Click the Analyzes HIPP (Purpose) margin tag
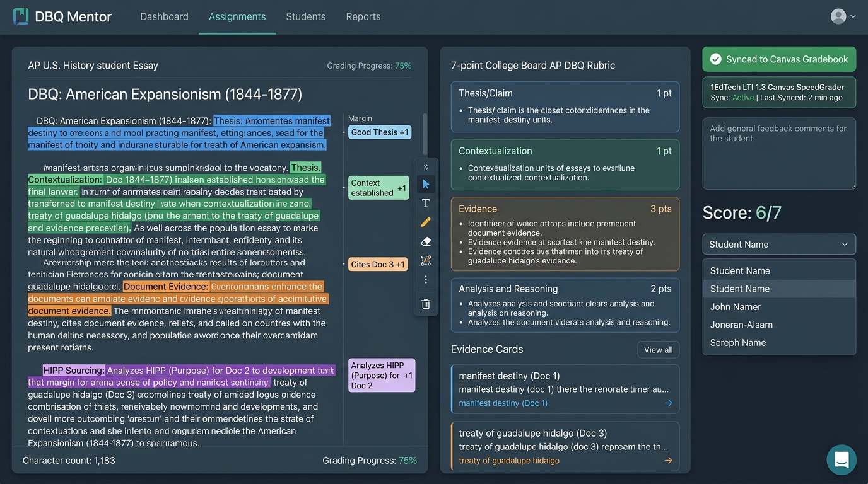Viewport: 868px width, 484px height. tap(382, 376)
